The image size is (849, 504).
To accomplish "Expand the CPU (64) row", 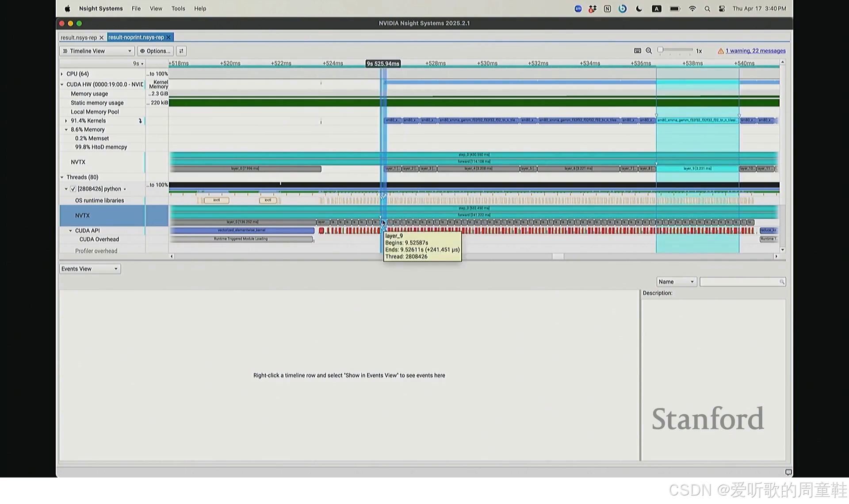I will 62,74.
